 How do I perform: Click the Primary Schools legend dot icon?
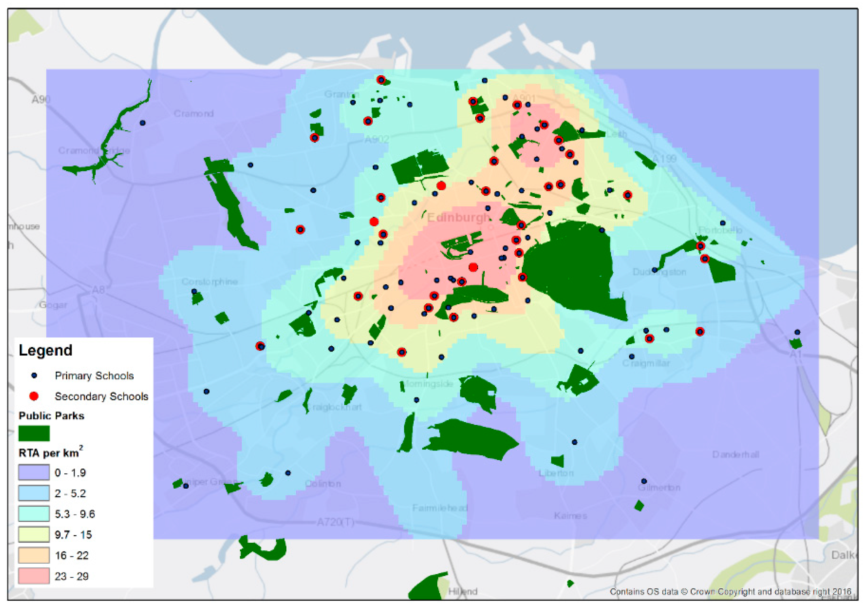34,376
